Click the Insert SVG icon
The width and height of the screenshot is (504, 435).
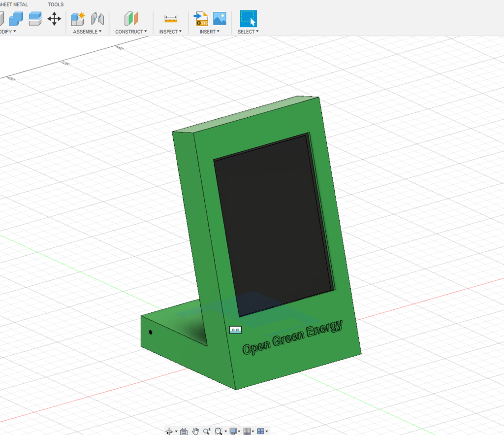(201, 19)
